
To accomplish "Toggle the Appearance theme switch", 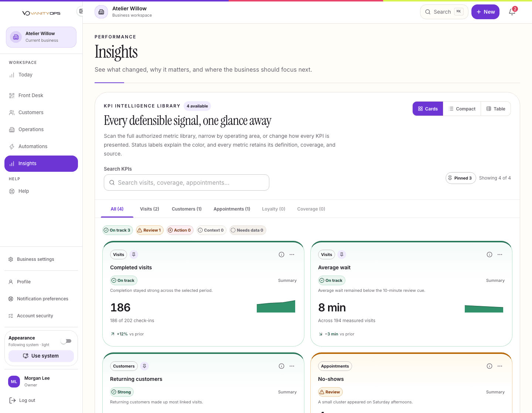I will (x=66, y=341).
